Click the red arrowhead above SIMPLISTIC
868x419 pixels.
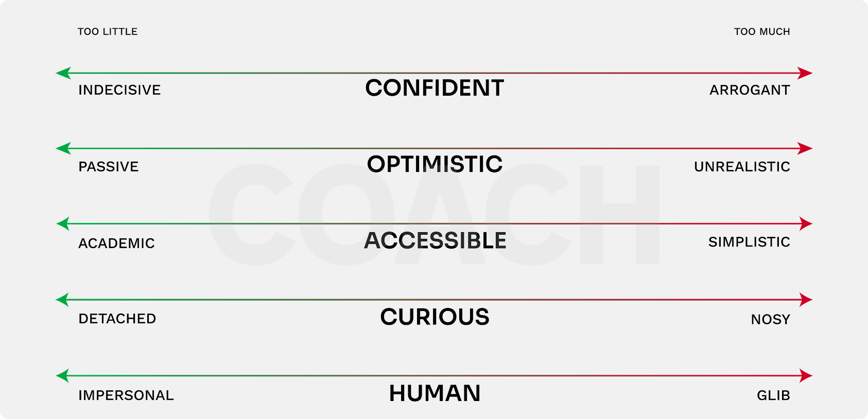pos(805,224)
